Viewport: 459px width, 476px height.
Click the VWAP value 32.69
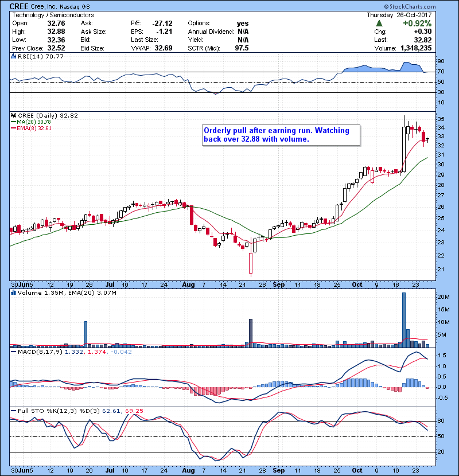[x=164, y=48]
